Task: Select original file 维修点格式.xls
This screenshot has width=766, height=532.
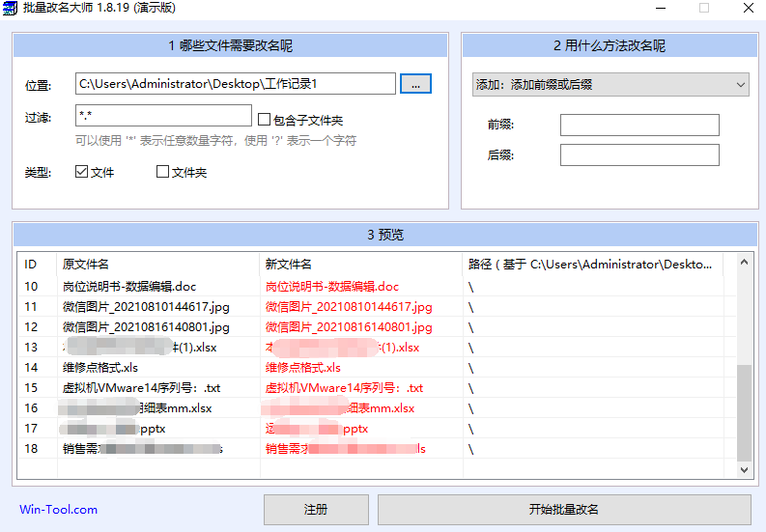Action: coord(100,367)
